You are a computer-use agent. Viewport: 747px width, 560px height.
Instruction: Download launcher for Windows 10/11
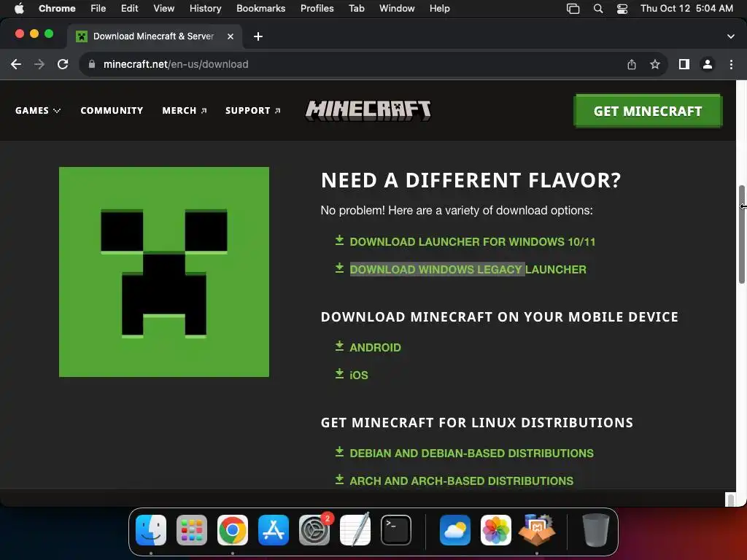click(473, 242)
